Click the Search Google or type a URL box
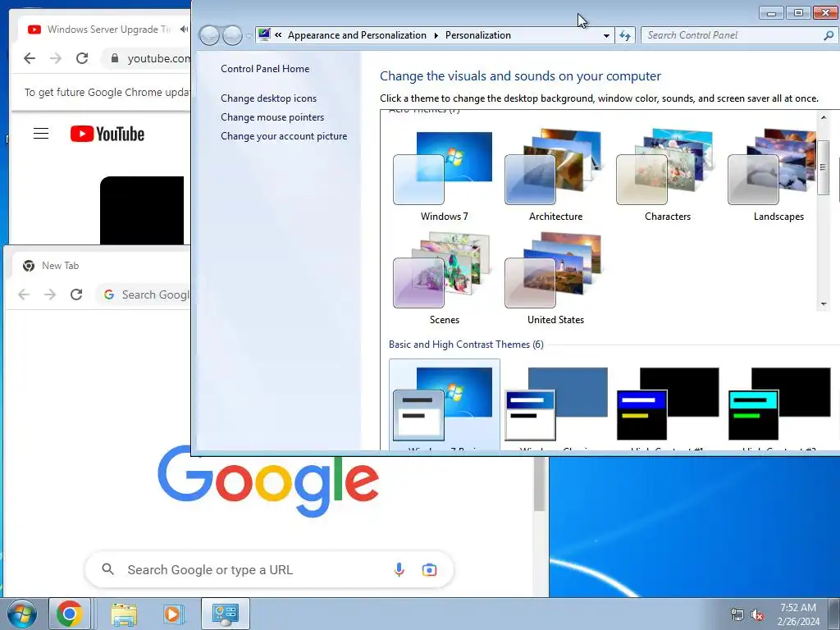 click(269, 569)
